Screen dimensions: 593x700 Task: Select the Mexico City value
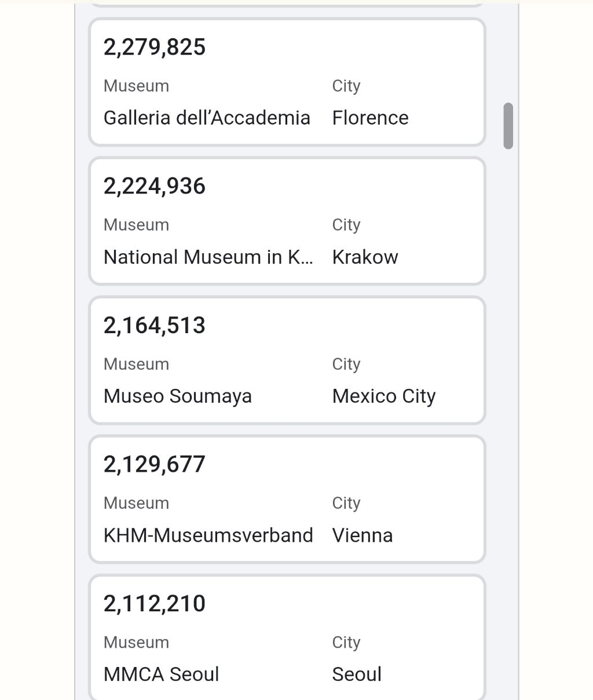coord(383,396)
